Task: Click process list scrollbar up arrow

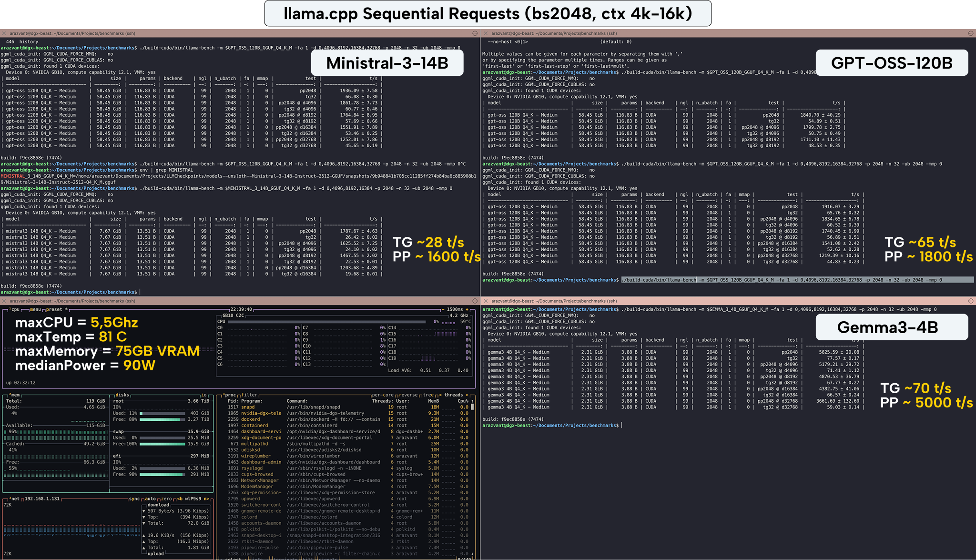Action: point(472,401)
